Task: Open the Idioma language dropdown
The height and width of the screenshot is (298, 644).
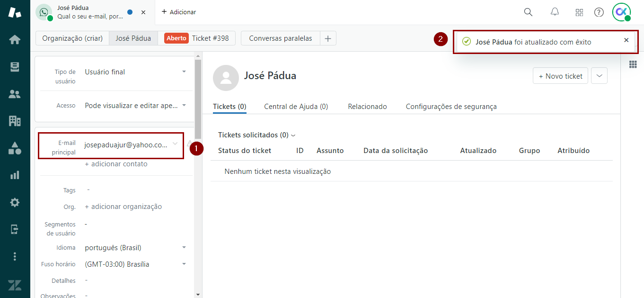Action: click(184, 248)
